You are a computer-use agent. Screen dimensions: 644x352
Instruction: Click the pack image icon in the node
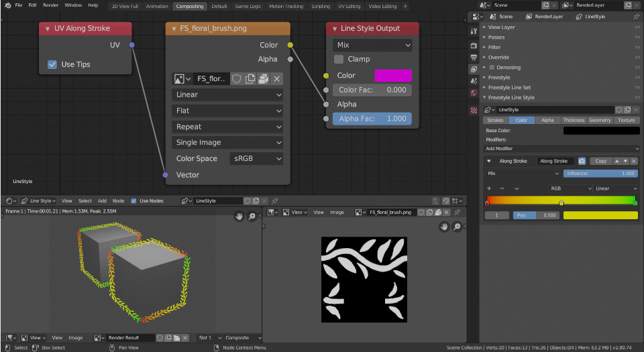(263, 78)
